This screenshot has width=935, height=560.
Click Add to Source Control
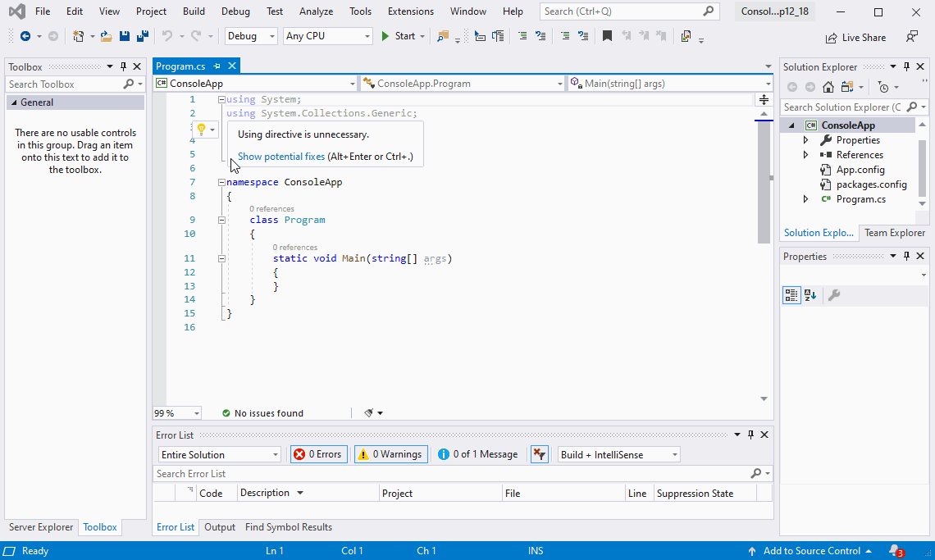tap(811, 551)
